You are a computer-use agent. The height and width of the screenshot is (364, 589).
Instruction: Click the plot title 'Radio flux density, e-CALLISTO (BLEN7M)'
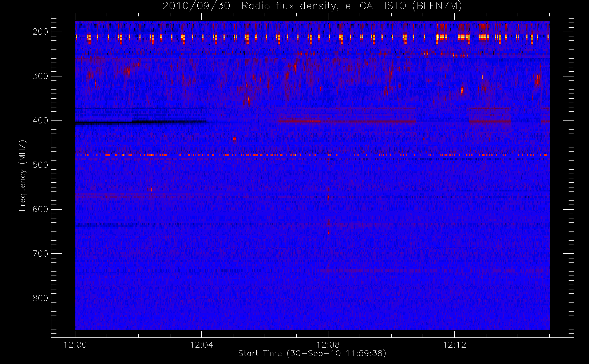click(x=352, y=6)
